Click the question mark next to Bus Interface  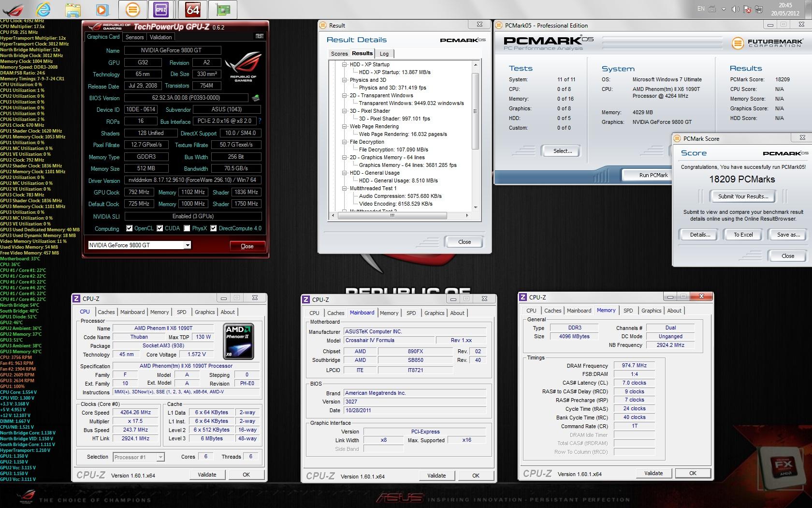260,121
